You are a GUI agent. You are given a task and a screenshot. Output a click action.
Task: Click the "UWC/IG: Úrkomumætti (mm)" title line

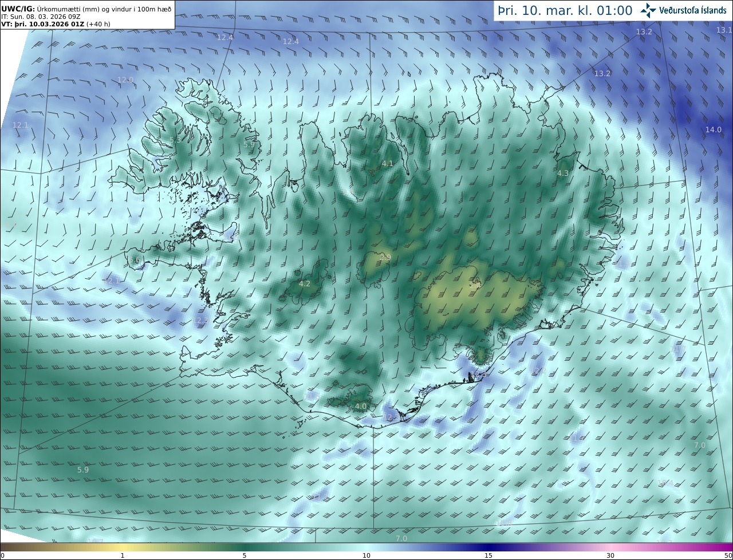(x=86, y=9)
